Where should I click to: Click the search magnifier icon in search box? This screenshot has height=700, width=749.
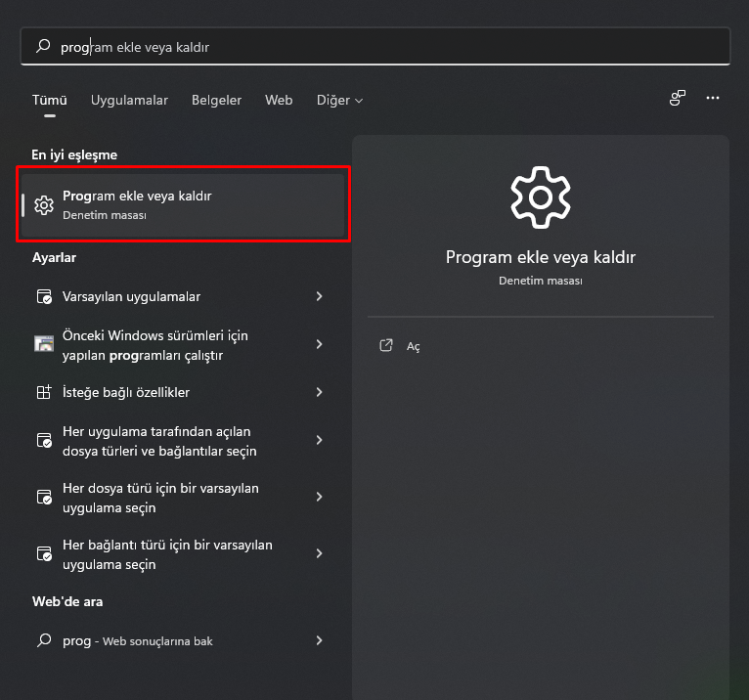[x=43, y=46]
